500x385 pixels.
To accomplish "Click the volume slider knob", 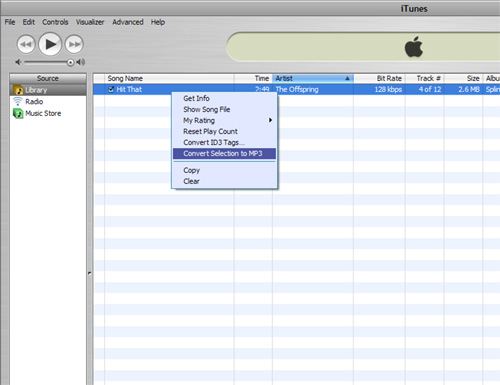I will coord(70,62).
